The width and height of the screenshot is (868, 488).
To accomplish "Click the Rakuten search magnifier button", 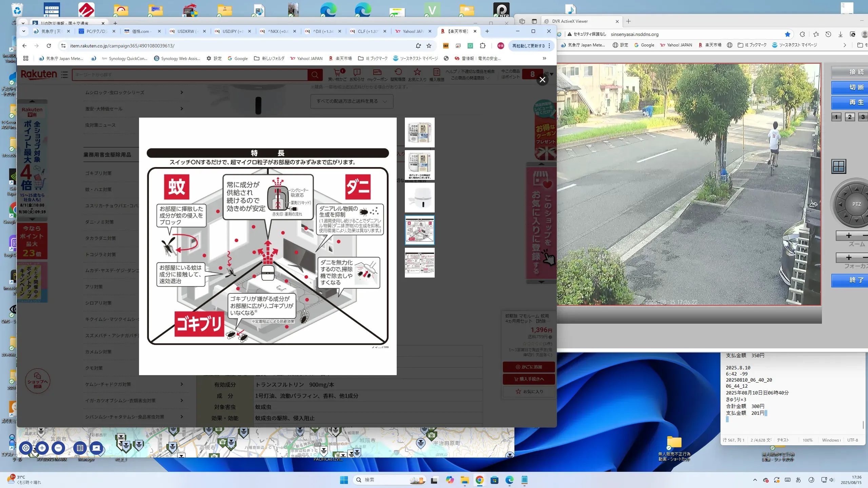I will [x=315, y=75].
